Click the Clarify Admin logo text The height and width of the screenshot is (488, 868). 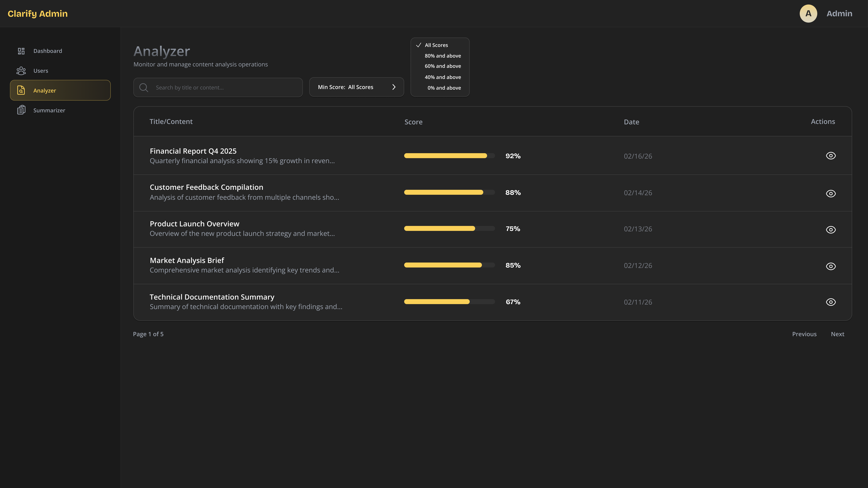pos(38,14)
